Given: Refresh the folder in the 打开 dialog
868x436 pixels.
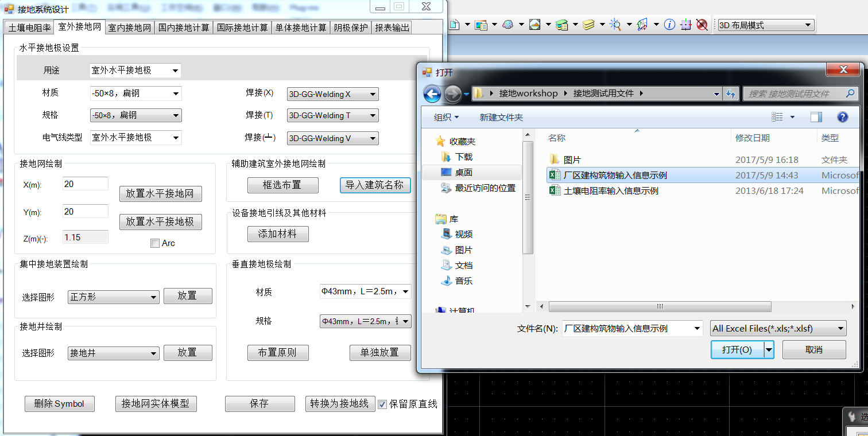Looking at the screenshot, I should pos(731,94).
